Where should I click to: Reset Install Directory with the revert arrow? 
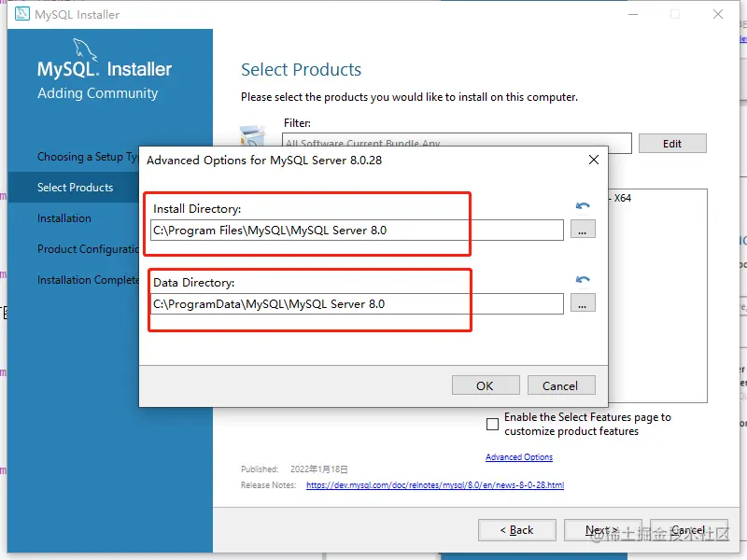tap(583, 205)
